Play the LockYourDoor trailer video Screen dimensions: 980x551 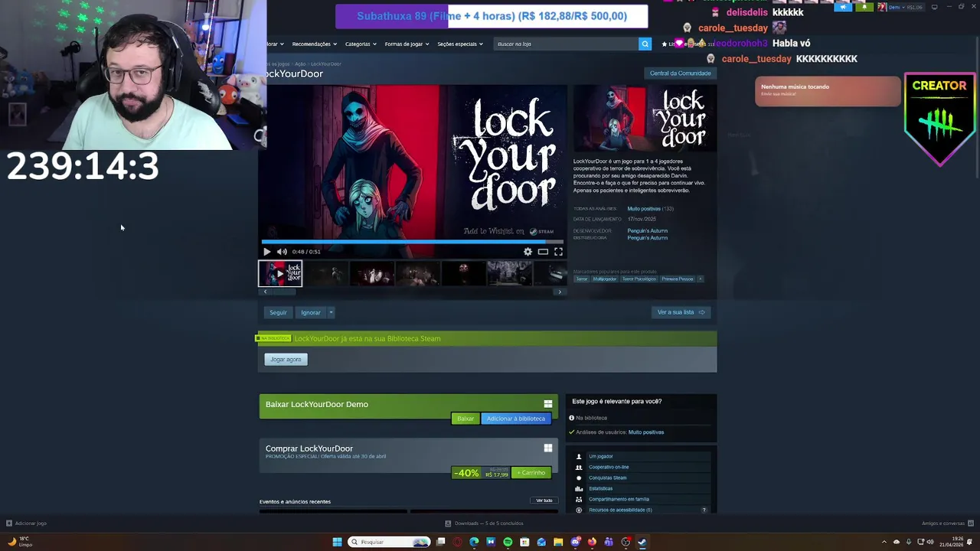coord(266,252)
